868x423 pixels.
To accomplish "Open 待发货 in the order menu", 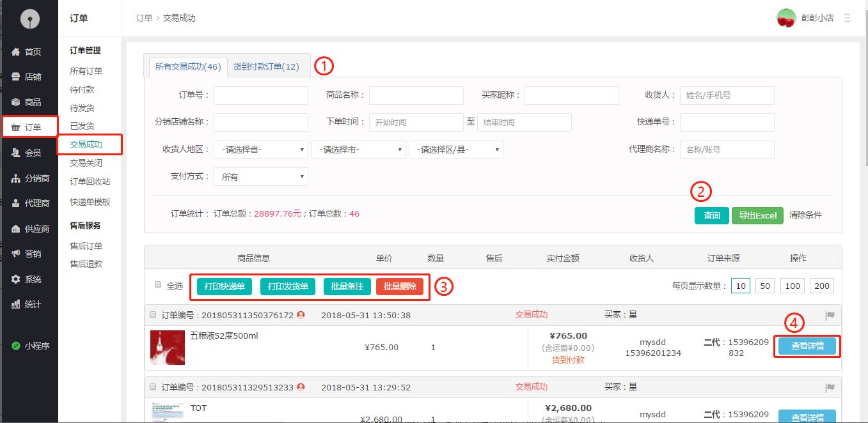I will point(82,108).
